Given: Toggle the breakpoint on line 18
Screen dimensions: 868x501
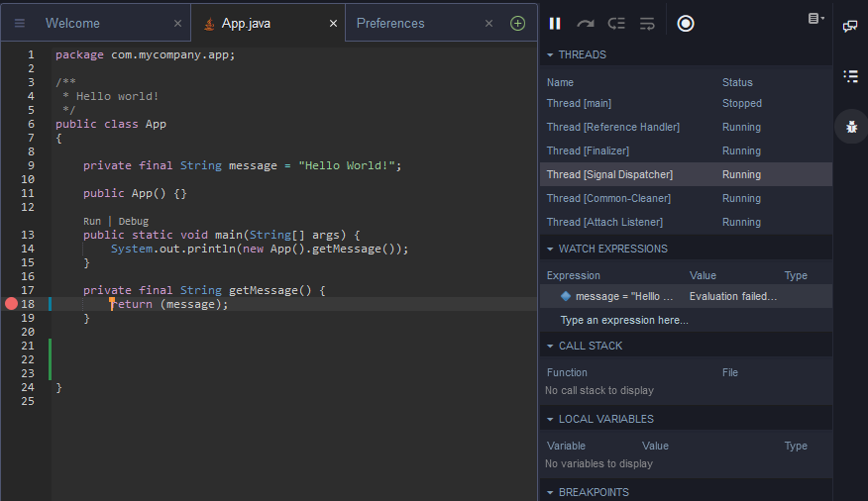Looking at the screenshot, I should pos(12,305).
